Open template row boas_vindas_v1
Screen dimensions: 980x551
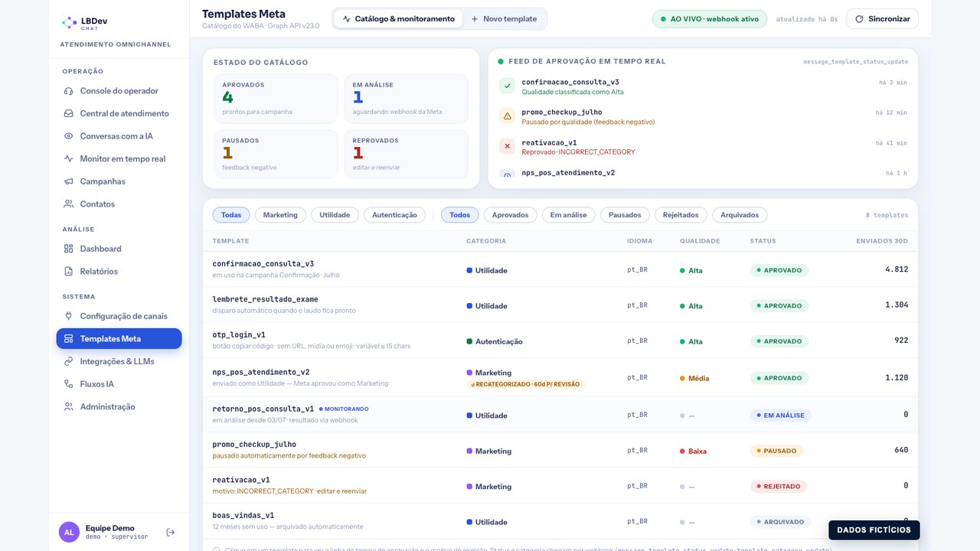(560, 521)
